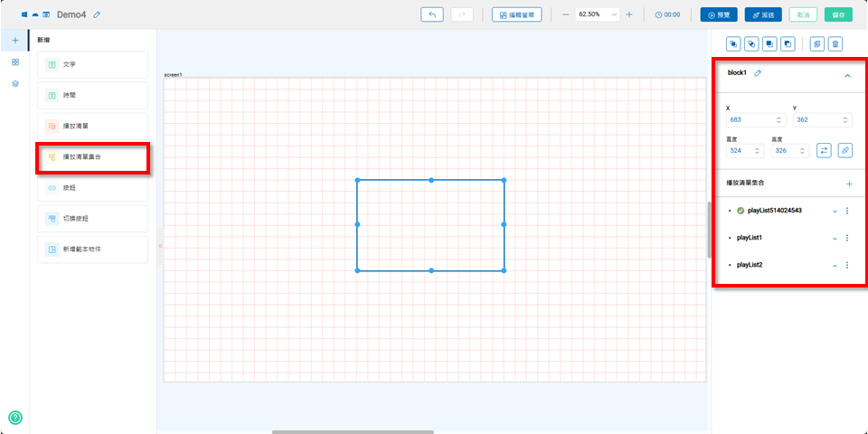Click the undo arrow button
Image resolution: width=868 pixels, height=434 pixels.
pos(432,14)
